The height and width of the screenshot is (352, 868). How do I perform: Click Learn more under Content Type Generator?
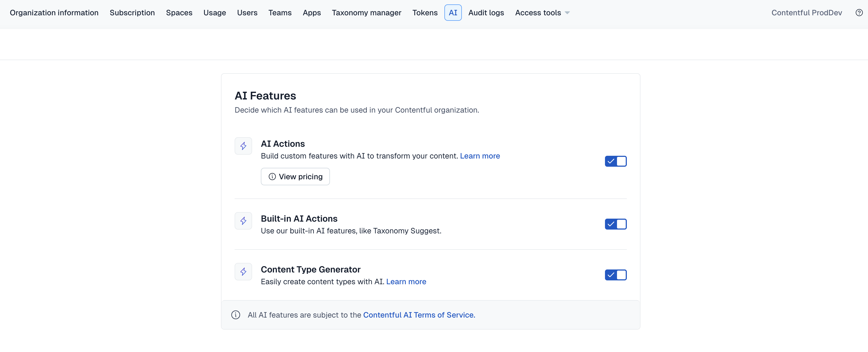click(406, 282)
